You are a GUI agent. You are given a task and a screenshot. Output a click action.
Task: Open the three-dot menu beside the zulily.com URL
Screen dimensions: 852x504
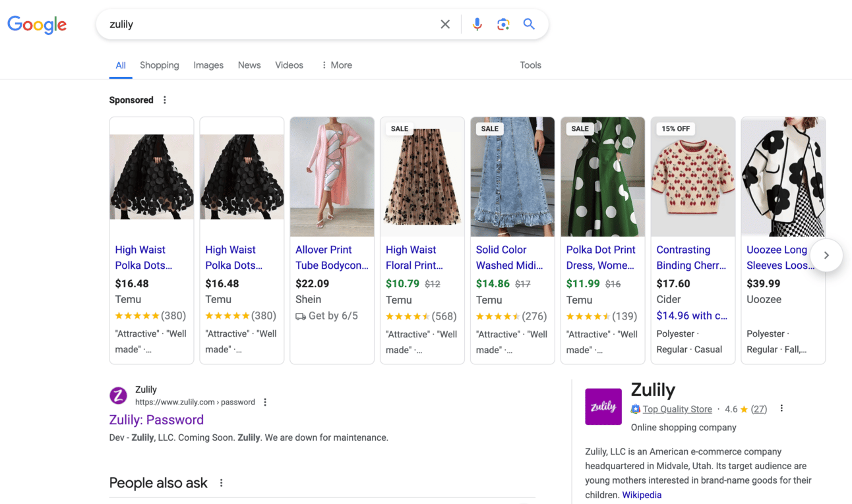tap(265, 403)
